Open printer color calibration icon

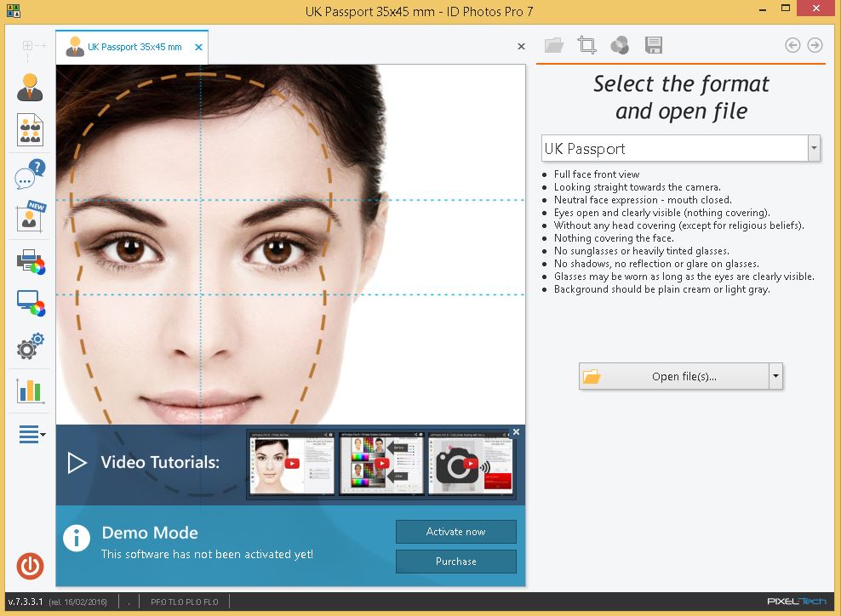click(x=31, y=261)
